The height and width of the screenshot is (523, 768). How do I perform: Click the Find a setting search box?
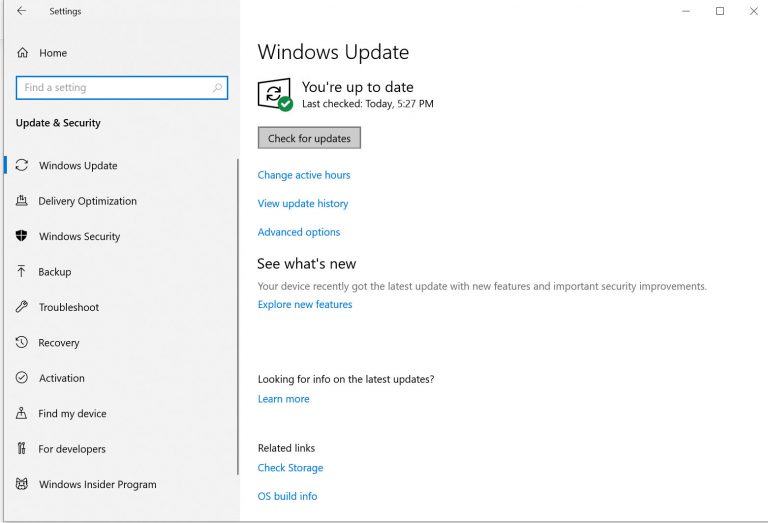[122, 88]
